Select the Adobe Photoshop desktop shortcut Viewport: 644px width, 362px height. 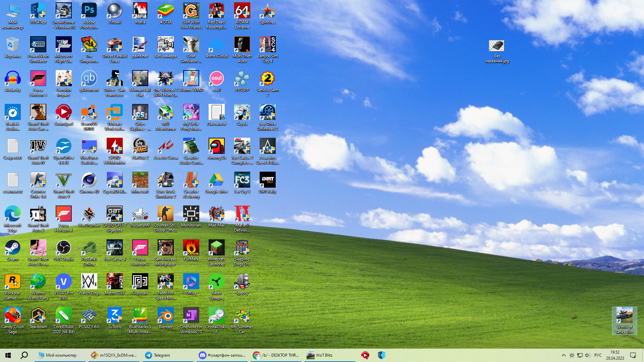[89, 16]
